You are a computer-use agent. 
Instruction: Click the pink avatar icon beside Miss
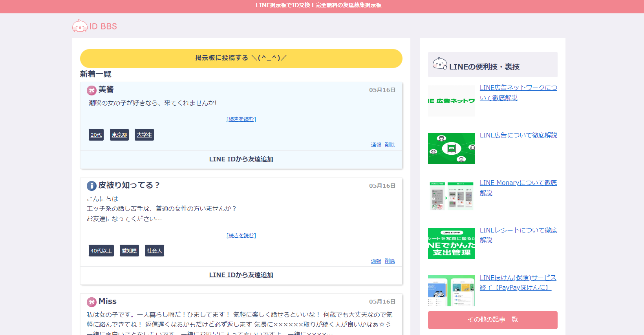click(x=91, y=302)
